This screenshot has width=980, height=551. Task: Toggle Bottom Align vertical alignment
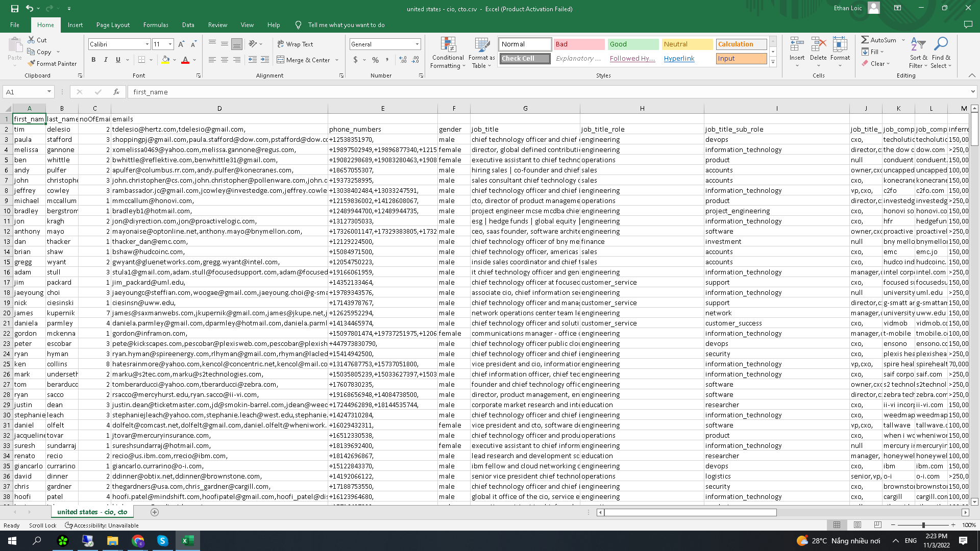236,44
